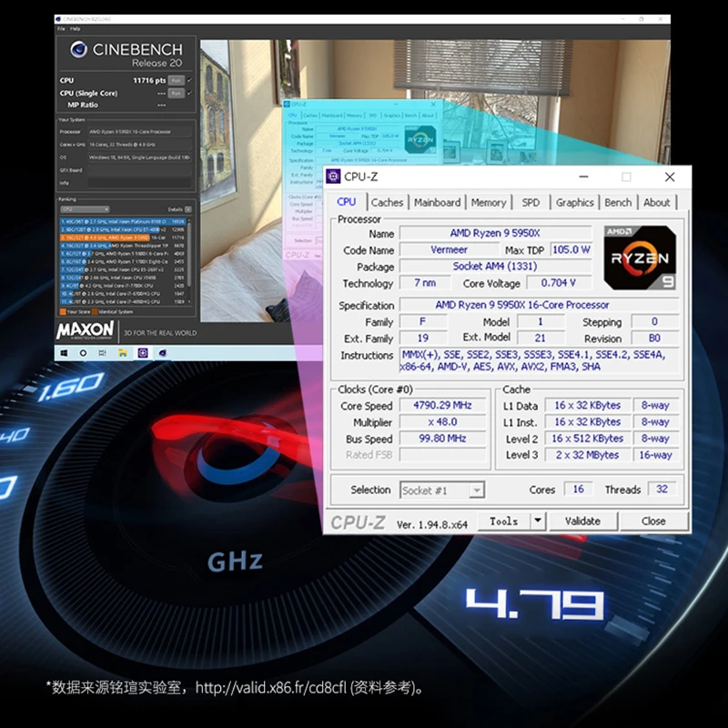Click the Name field 'AMD Ryzen 9 5950X'
This screenshot has width=728, height=728.
495,233
